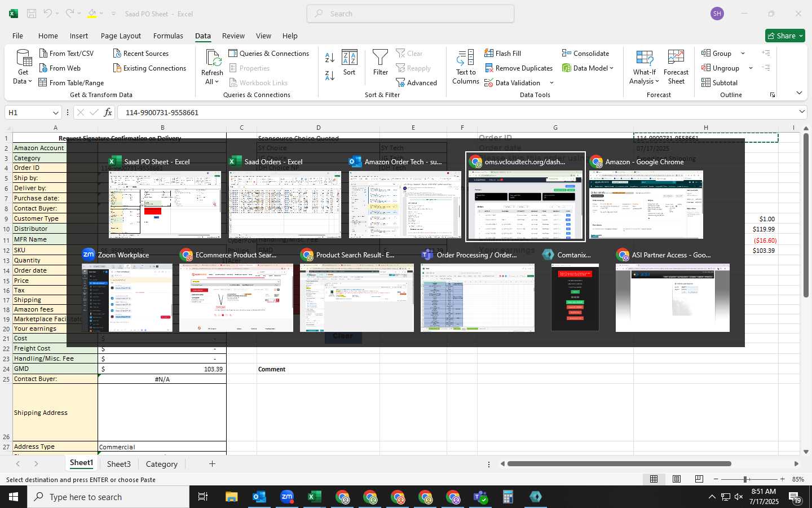This screenshot has width=812, height=508.
Task: Open Outlook from the taskbar
Action: click(259, 497)
